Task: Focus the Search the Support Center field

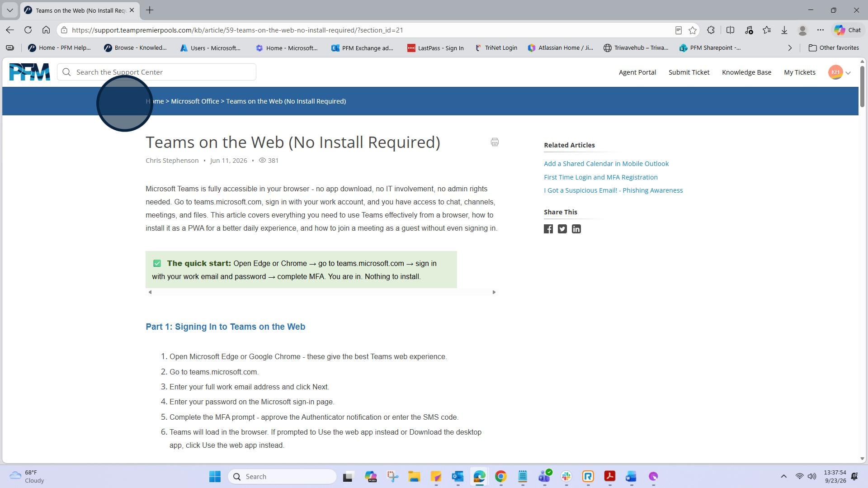Action: 156,72
